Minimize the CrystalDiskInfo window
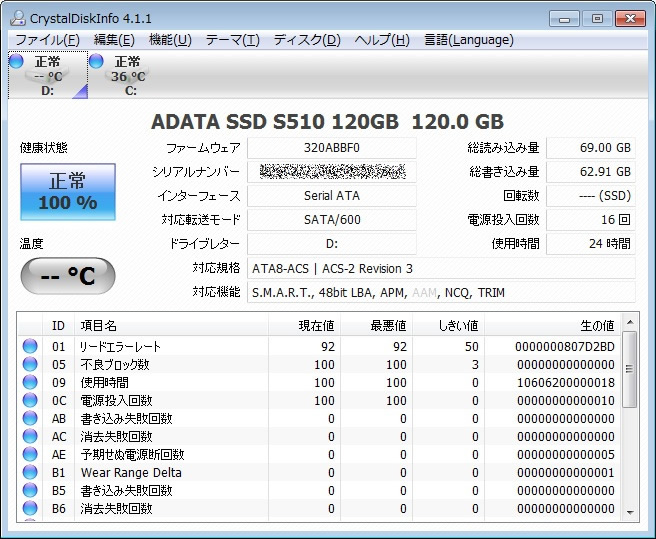 click(x=564, y=19)
